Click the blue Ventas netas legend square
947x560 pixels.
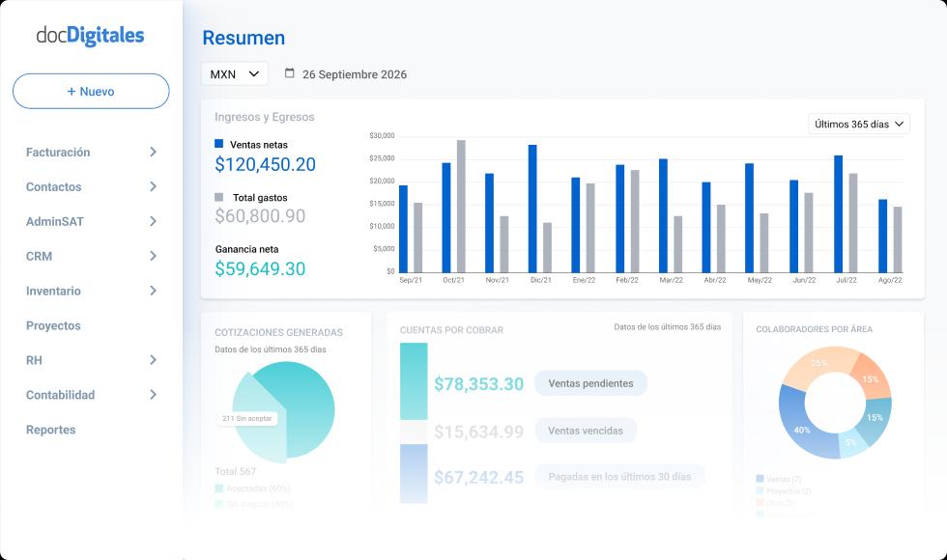[x=218, y=144]
